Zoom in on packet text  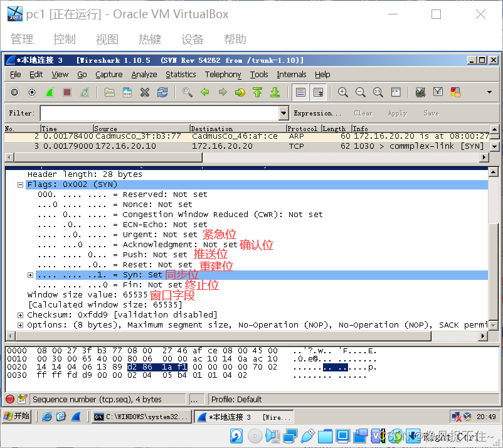pyautogui.click(x=343, y=92)
